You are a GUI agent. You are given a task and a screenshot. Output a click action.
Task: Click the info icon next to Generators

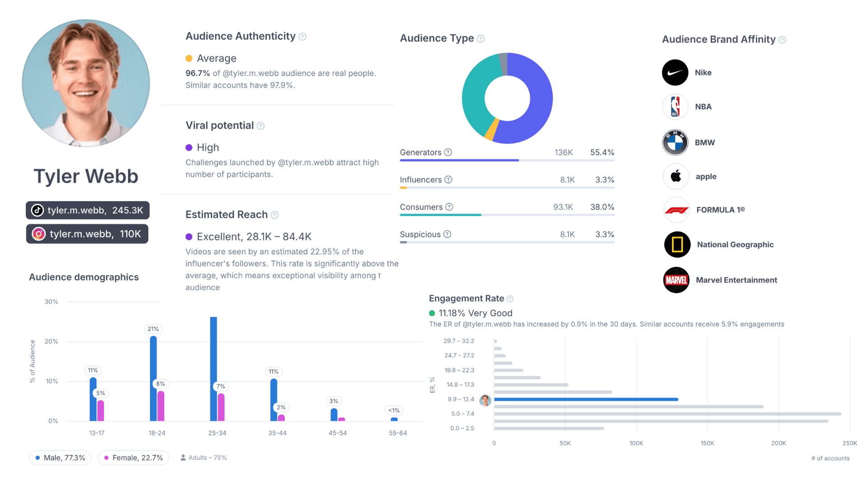click(x=448, y=152)
